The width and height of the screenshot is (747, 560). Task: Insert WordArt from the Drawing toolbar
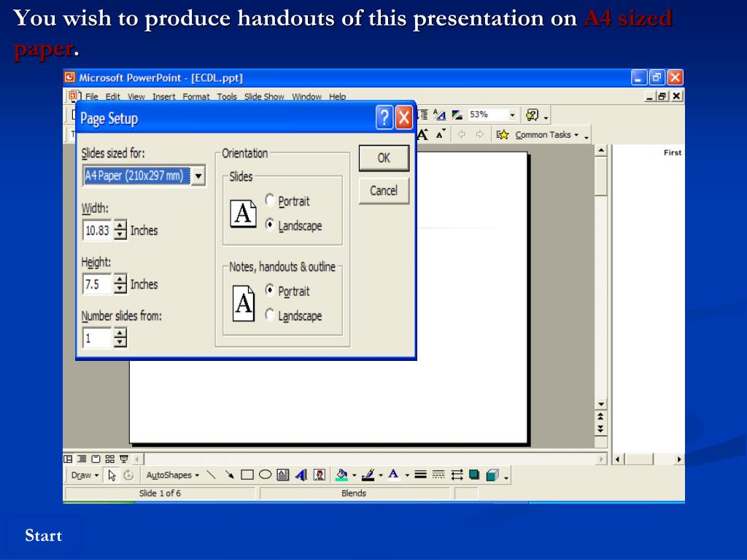point(301,475)
